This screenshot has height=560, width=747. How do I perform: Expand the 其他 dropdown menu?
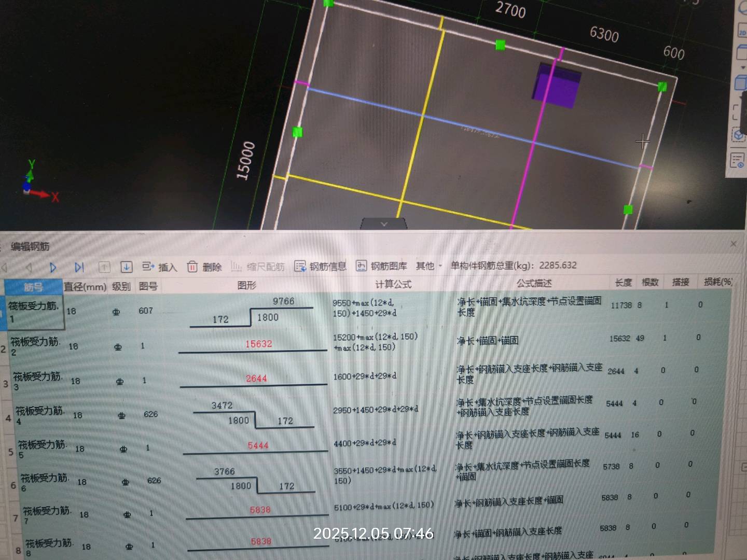(429, 265)
